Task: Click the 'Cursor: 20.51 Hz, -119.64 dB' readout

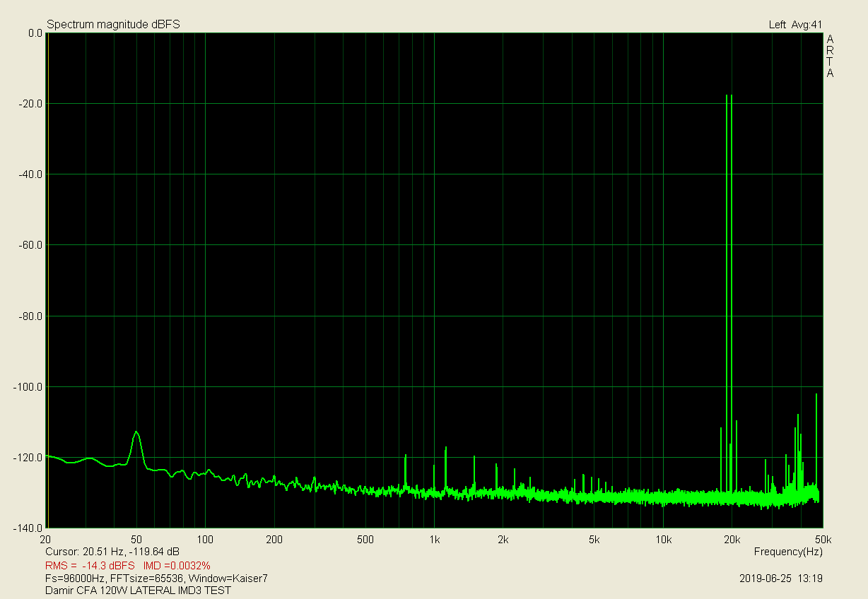Action: (112, 551)
